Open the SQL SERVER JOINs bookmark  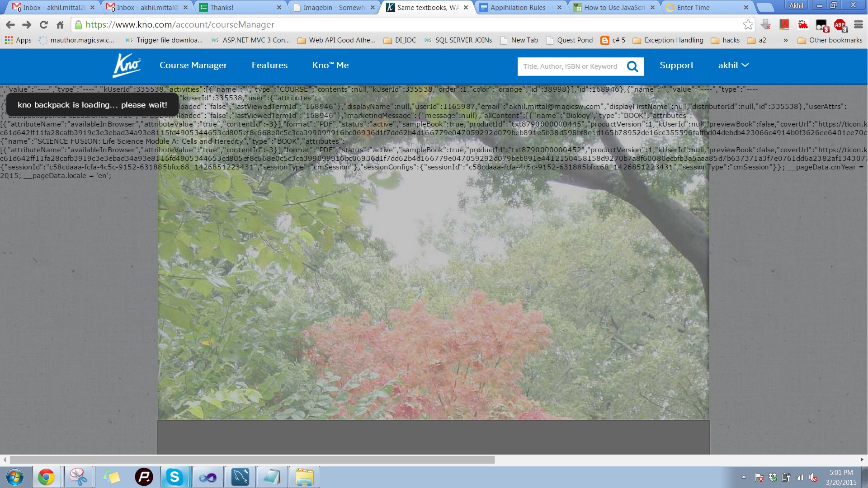pos(458,40)
